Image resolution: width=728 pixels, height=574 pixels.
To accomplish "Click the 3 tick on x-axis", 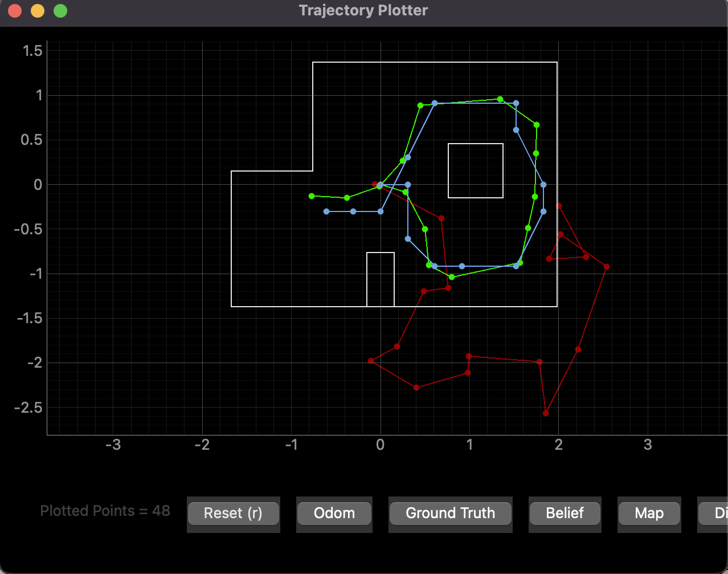I will pos(648,445).
